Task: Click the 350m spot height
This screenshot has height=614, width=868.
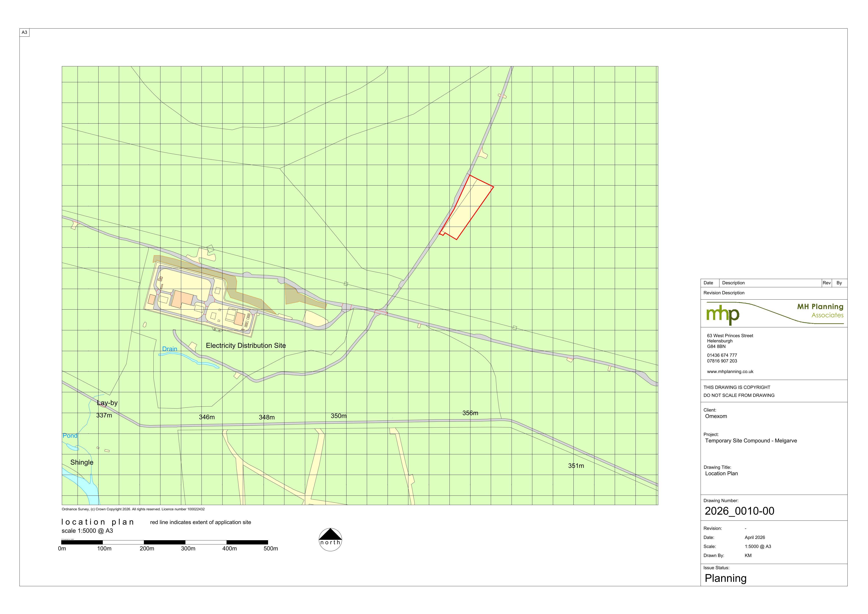Action: click(338, 416)
